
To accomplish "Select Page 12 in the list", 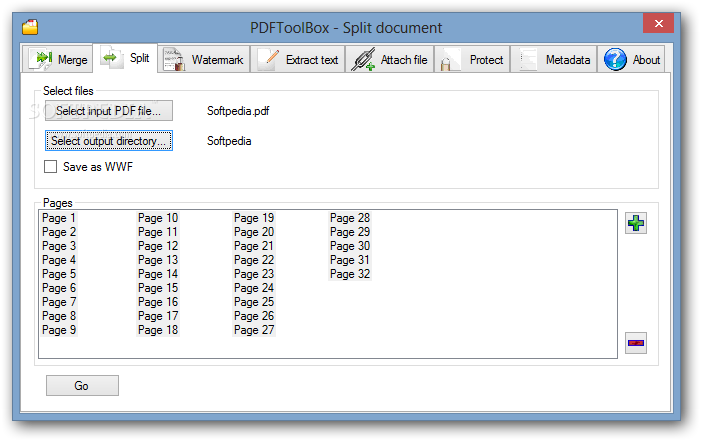I will click(x=158, y=246).
